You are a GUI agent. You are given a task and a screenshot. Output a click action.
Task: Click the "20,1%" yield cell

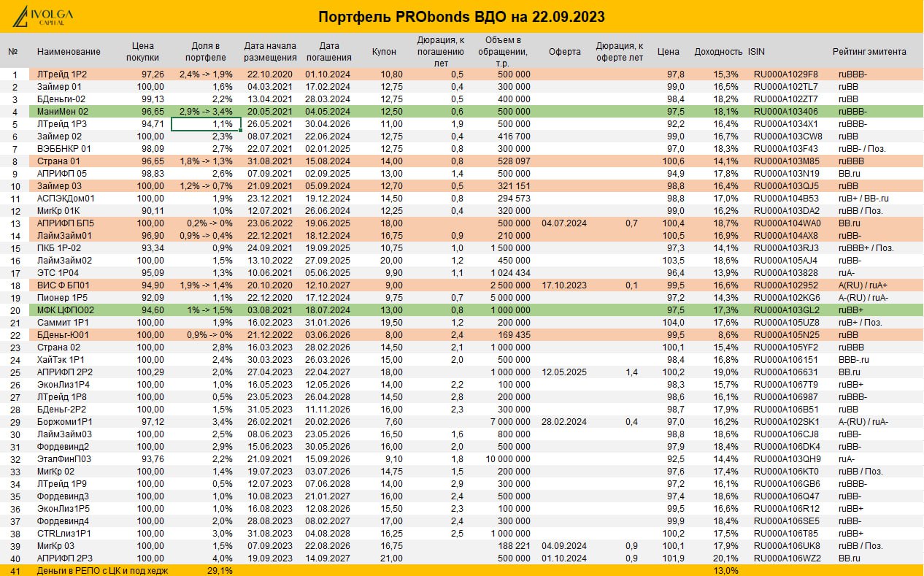725,558
